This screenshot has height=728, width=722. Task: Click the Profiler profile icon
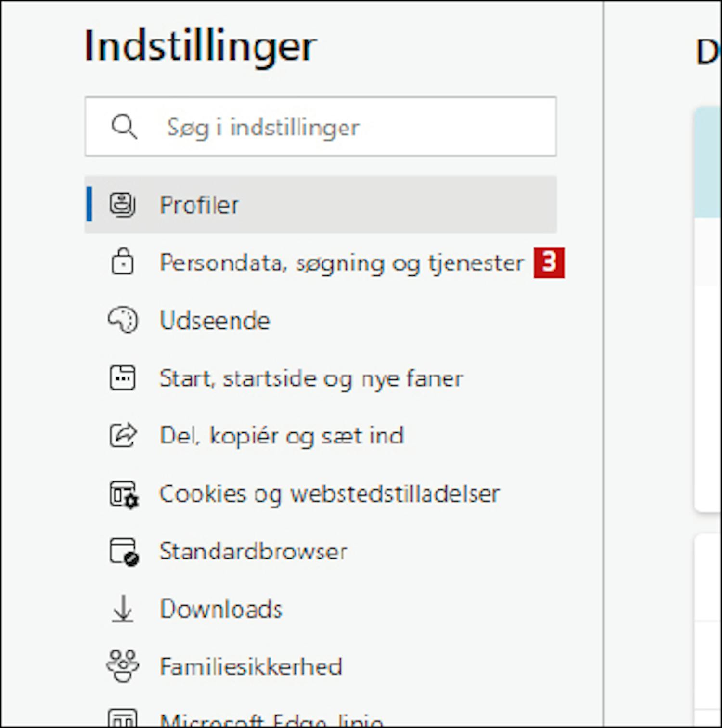click(122, 205)
